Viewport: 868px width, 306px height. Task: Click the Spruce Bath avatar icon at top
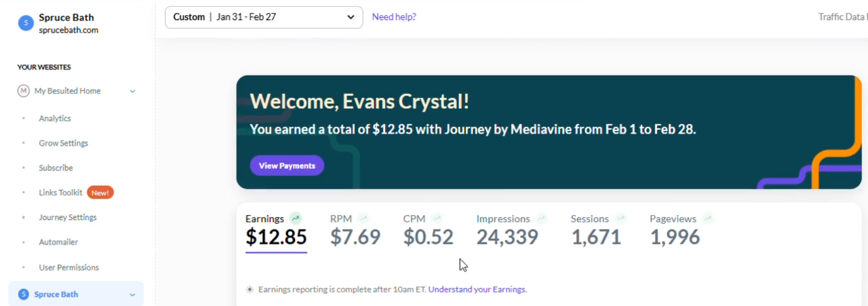pos(26,23)
